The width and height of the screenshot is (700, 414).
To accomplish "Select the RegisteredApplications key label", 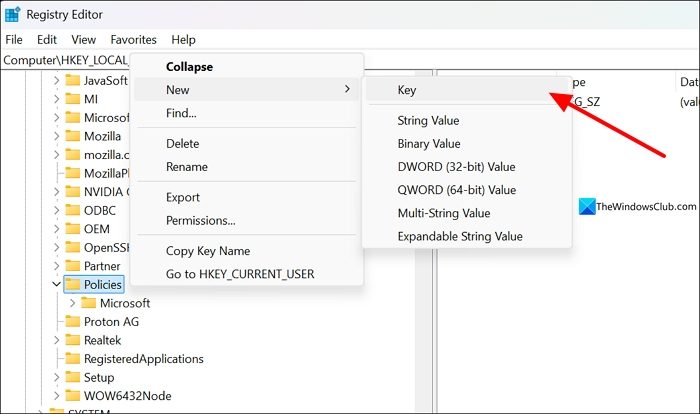I will pos(143,359).
